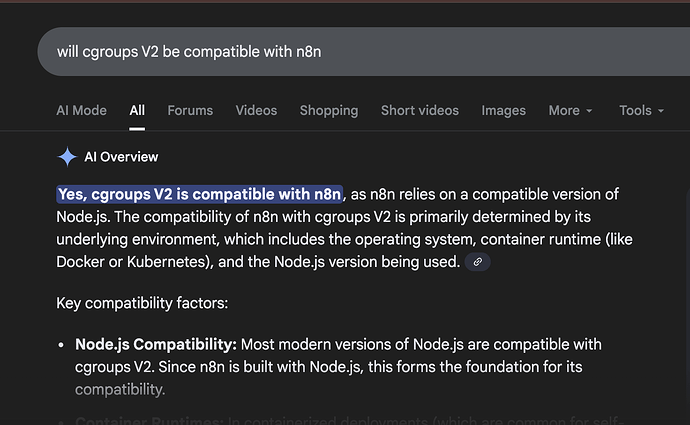View the Images results tab

(504, 111)
